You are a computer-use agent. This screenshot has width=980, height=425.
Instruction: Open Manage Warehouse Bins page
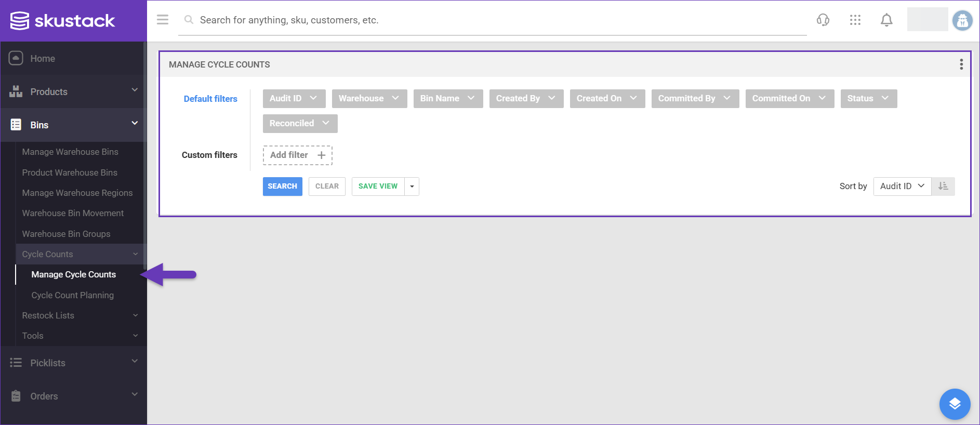70,152
